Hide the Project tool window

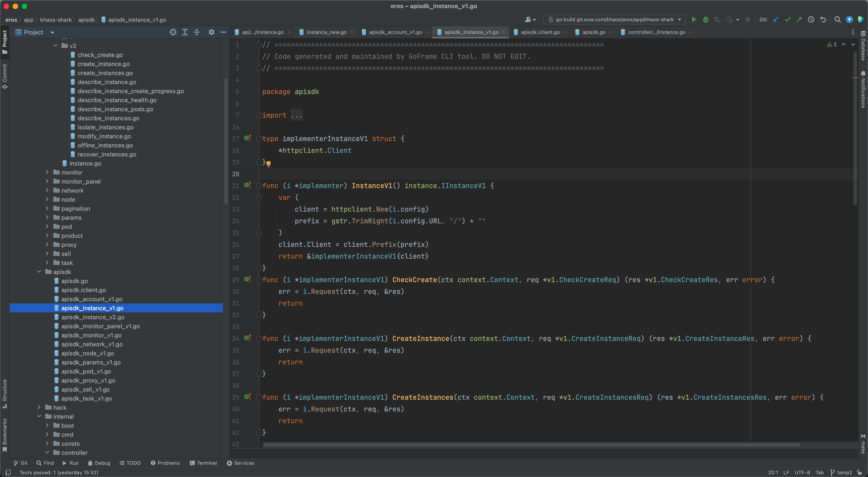point(223,32)
